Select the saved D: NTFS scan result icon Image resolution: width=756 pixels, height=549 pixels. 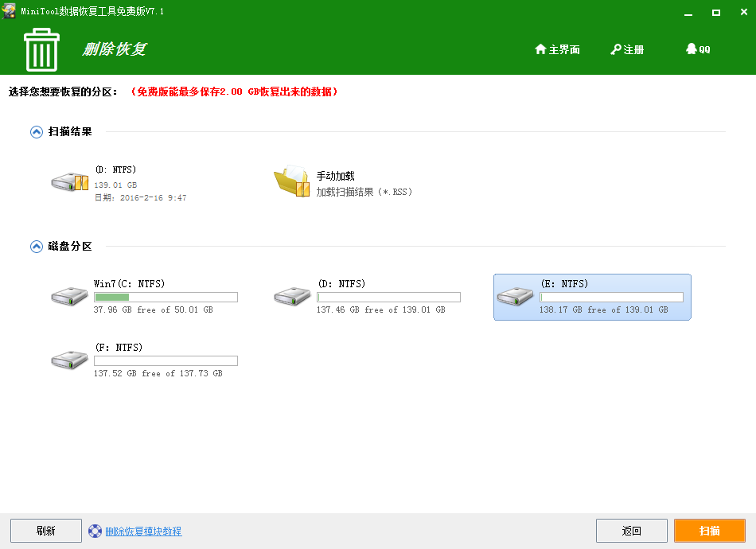click(x=70, y=182)
